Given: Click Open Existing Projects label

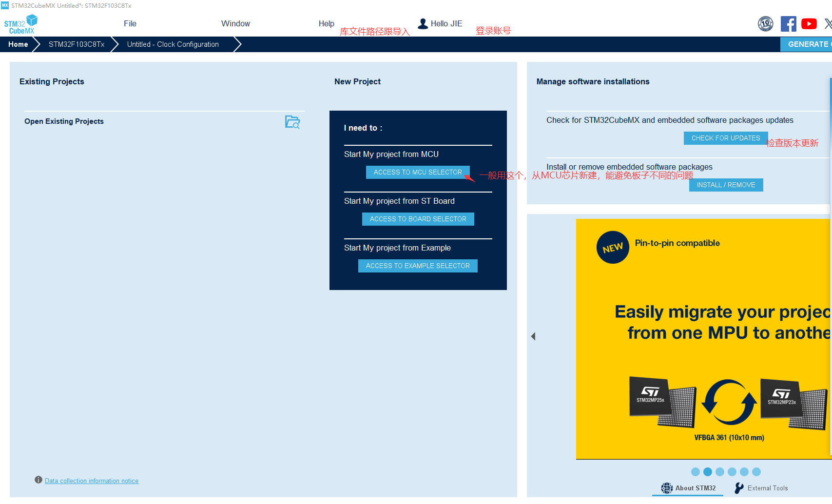Looking at the screenshot, I should (64, 121).
